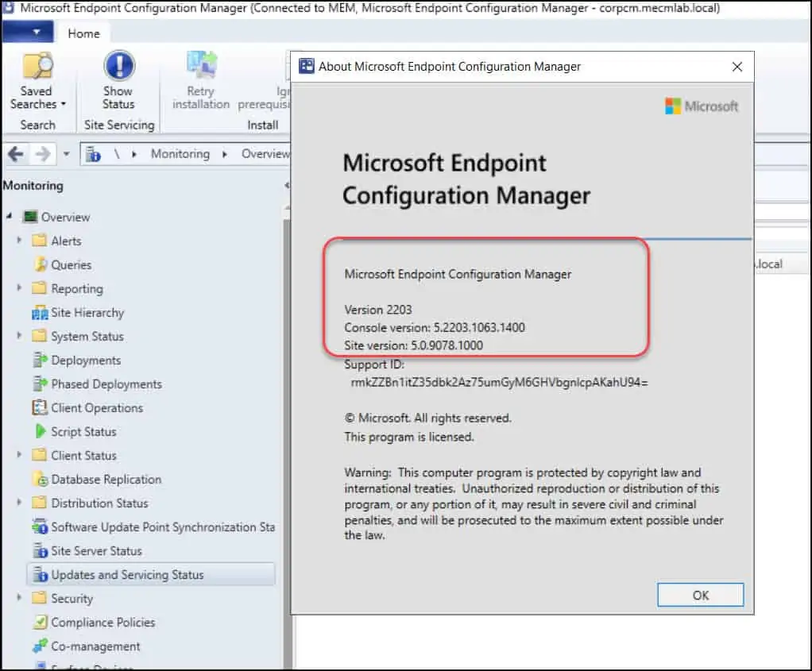Open the Alerts folder

39,241
